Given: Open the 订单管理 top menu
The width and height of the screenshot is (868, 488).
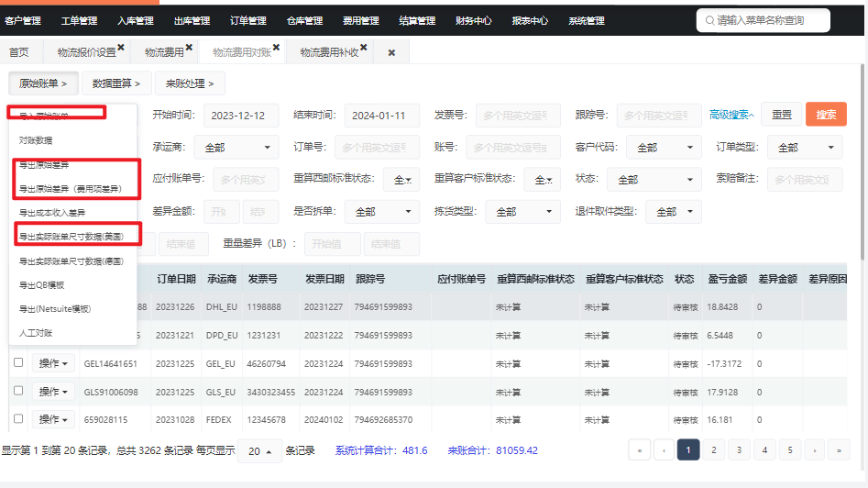Looking at the screenshot, I should click(x=248, y=20).
